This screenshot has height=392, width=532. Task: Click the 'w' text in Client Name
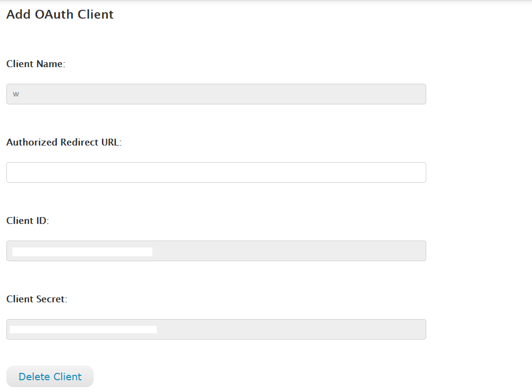16,94
